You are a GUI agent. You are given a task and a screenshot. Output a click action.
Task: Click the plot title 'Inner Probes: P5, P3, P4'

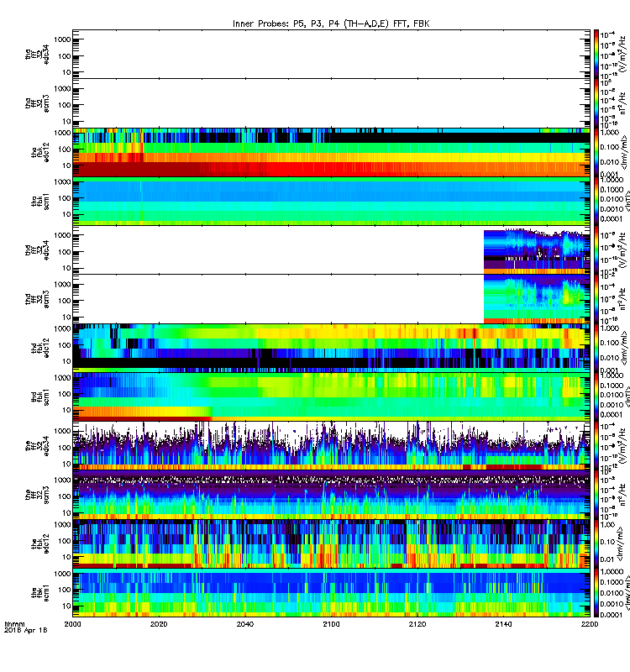[x=287, y=24]
